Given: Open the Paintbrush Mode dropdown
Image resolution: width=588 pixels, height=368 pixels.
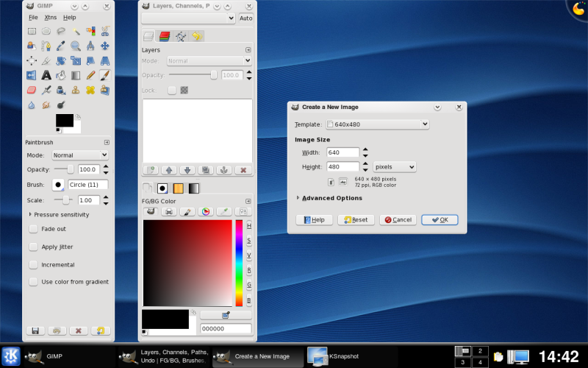Looking at the screenshot, I should (80, 155).
